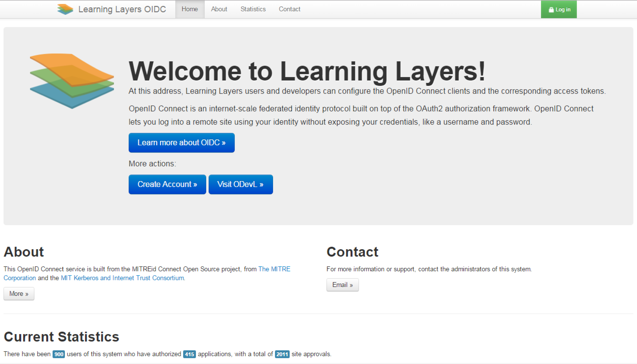This screenshot has width=637, height=364.
Task: Click the Learning Layers logo icon in navbar
Action: (65, 9)
